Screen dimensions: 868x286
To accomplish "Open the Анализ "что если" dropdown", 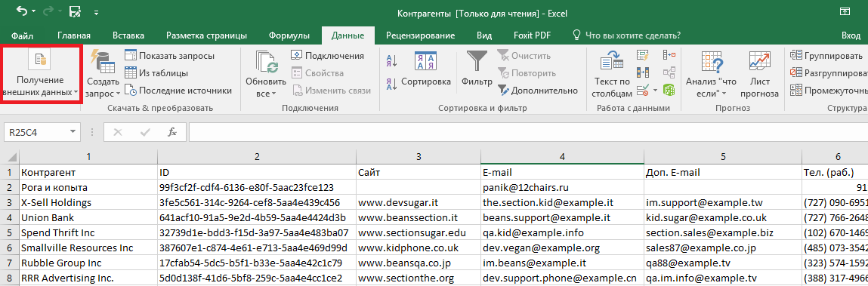I will 711,73.
